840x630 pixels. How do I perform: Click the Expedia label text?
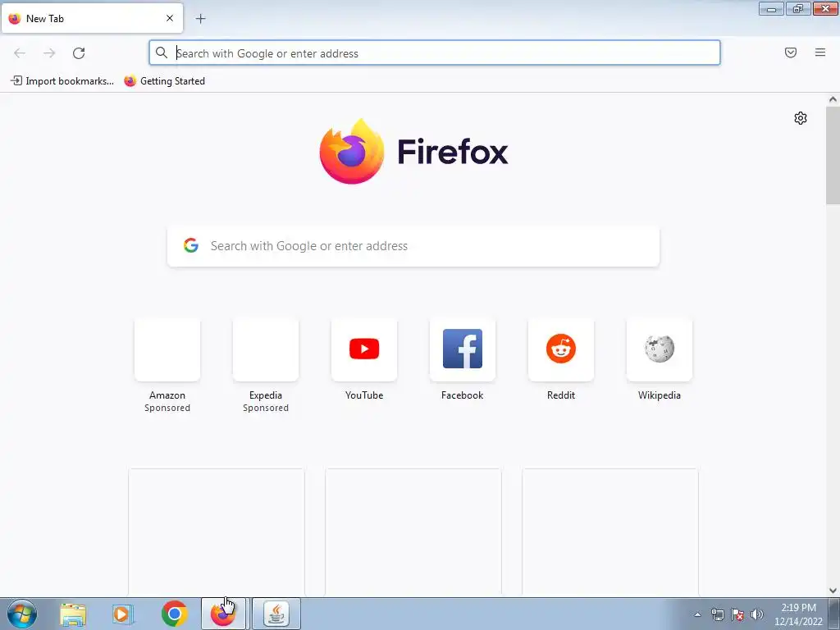pos(266,395)
